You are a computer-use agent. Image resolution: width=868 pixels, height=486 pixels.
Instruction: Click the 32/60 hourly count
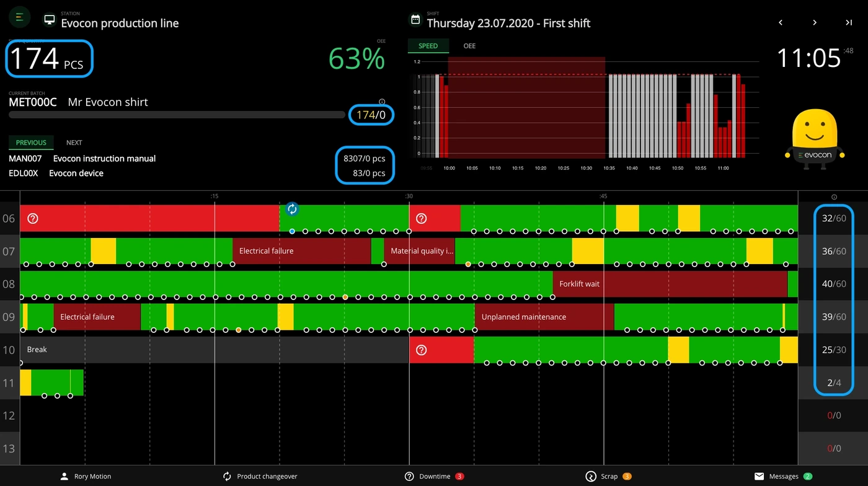point(834,218)
